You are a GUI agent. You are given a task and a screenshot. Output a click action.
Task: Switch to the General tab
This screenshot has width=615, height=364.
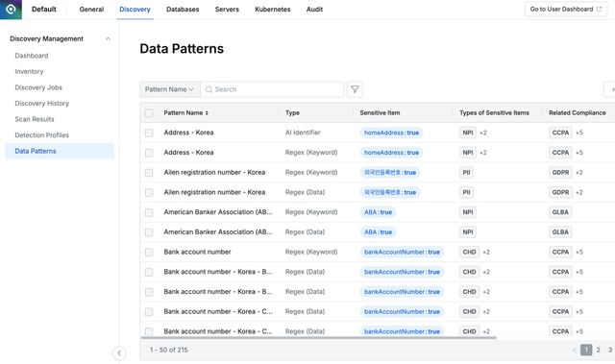tap(91, 10)
